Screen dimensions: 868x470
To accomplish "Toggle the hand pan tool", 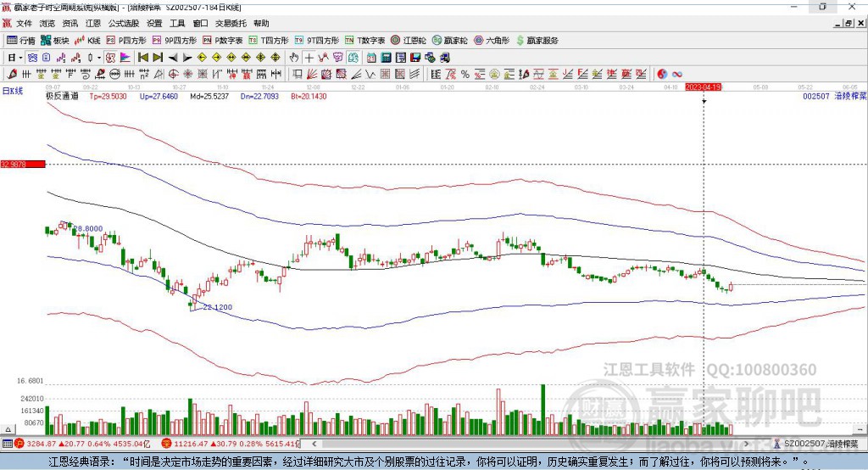I will [294, 58].
